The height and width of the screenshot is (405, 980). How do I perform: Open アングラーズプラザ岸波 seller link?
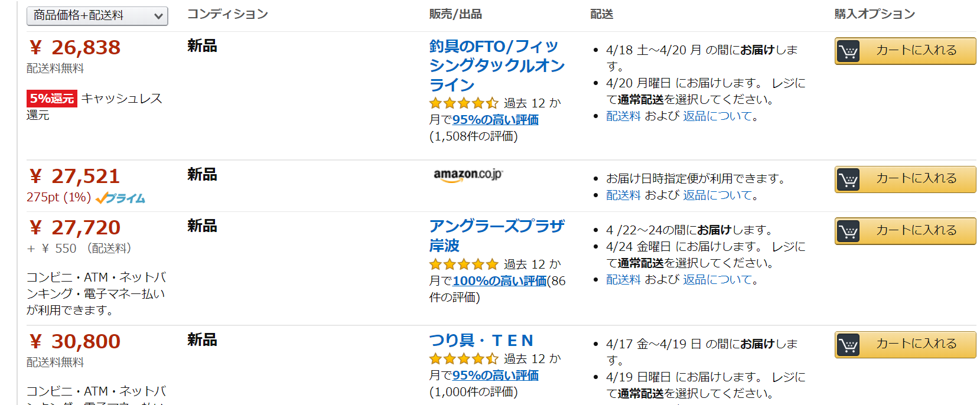(x=496, y=236)
